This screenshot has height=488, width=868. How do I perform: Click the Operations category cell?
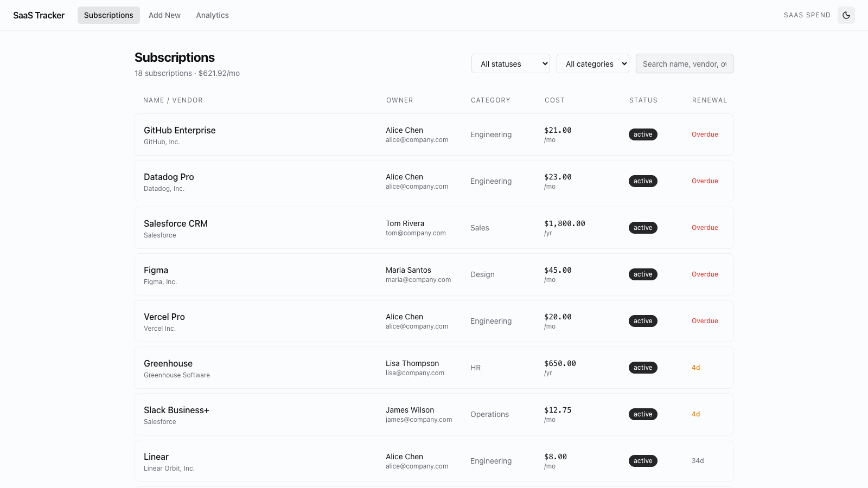click(489, 414)
